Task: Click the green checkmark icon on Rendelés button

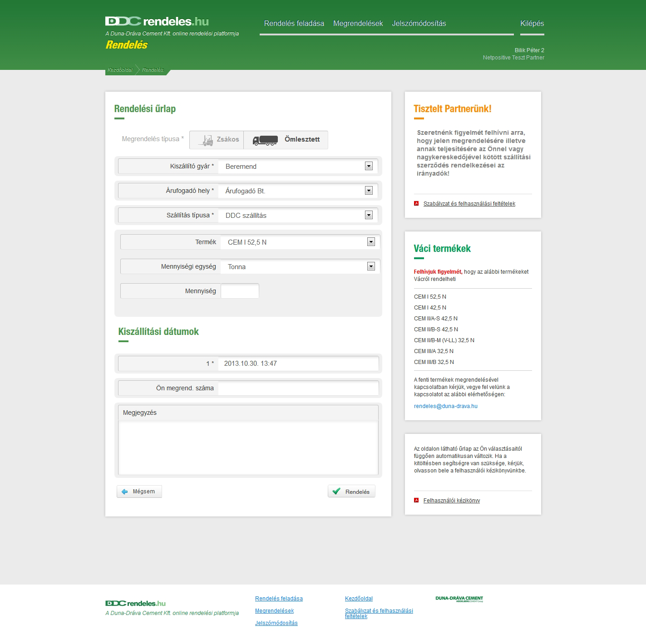Action: point(336,491)
